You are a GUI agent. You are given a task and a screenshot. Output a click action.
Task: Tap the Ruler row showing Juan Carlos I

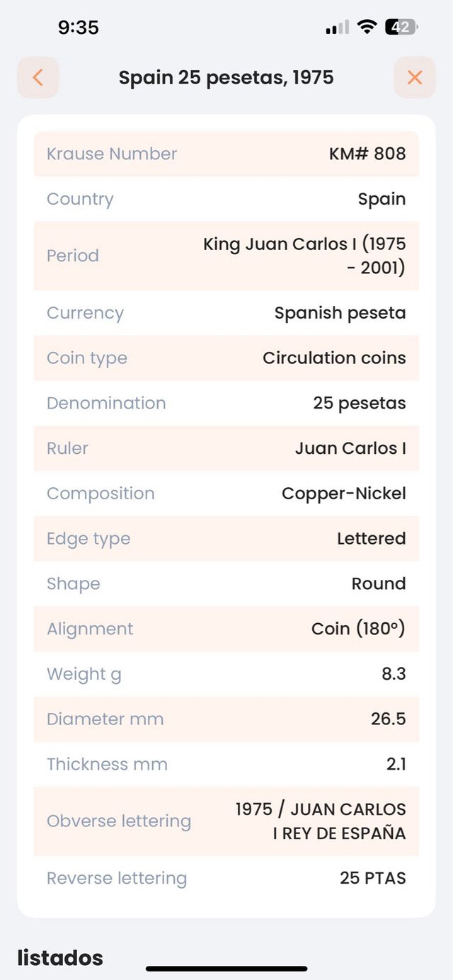click(226, 448)
